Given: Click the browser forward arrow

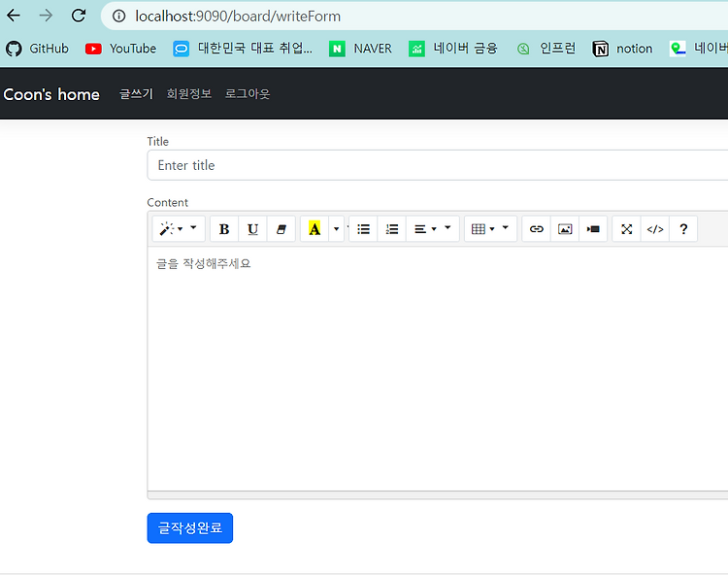Looking at the screenshot, I should [46, 16].
